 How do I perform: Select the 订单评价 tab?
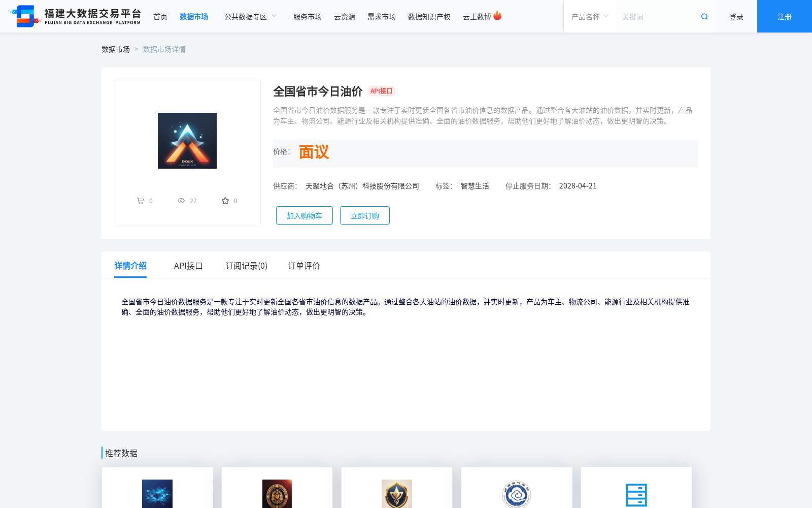(x=304, y=266)
